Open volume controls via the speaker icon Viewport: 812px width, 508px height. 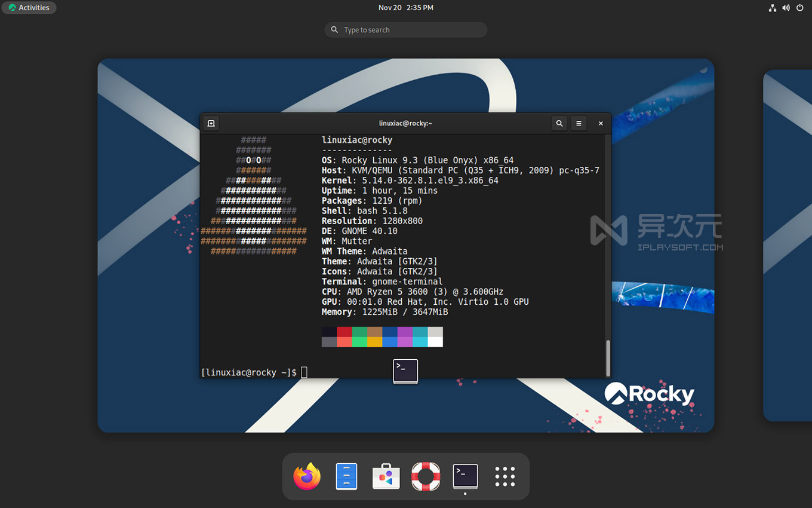pos(786,8)
